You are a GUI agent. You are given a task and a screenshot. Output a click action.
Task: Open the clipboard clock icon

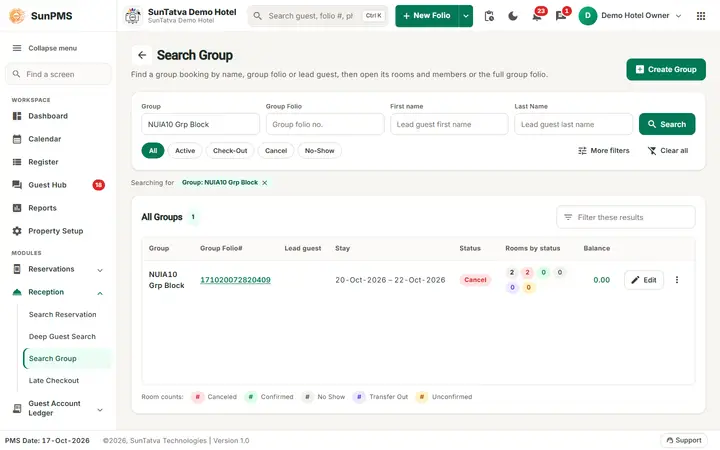[489, 16]
